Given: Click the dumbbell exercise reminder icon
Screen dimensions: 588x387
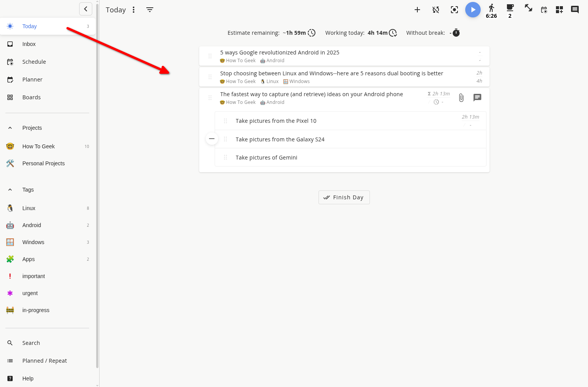Looking at the screenshot, I should point(529,8).
